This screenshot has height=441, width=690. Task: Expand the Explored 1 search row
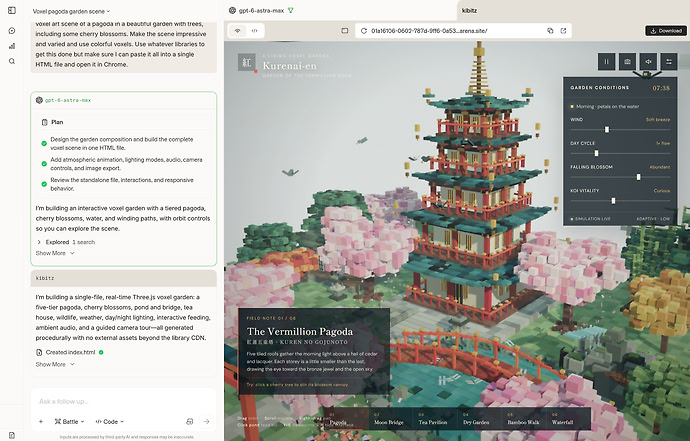(66, 242)
